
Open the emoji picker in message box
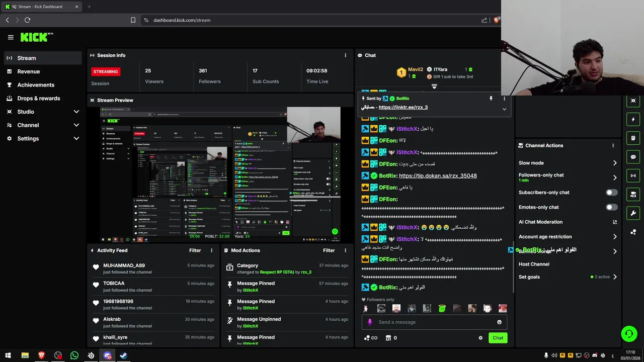pyautogui.click(x=499, y=322)
